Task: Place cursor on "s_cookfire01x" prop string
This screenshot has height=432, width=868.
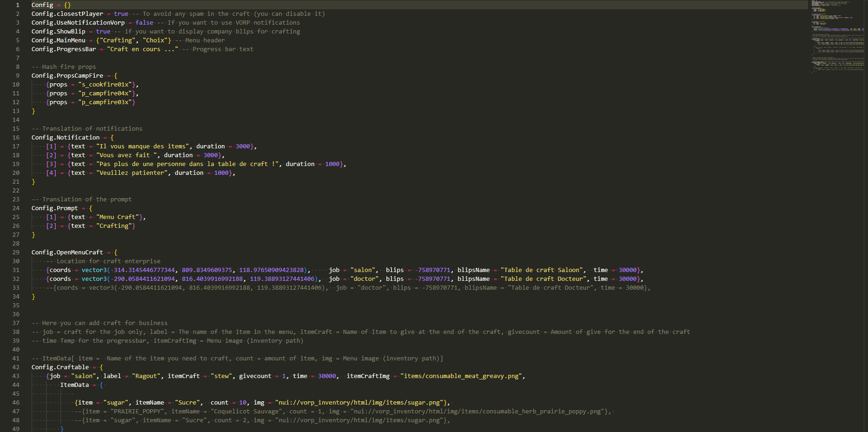Action: click(x=106, y=85)
